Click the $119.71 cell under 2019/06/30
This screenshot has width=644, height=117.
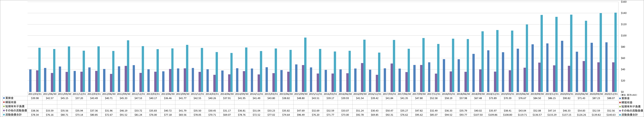pos(523,115)
